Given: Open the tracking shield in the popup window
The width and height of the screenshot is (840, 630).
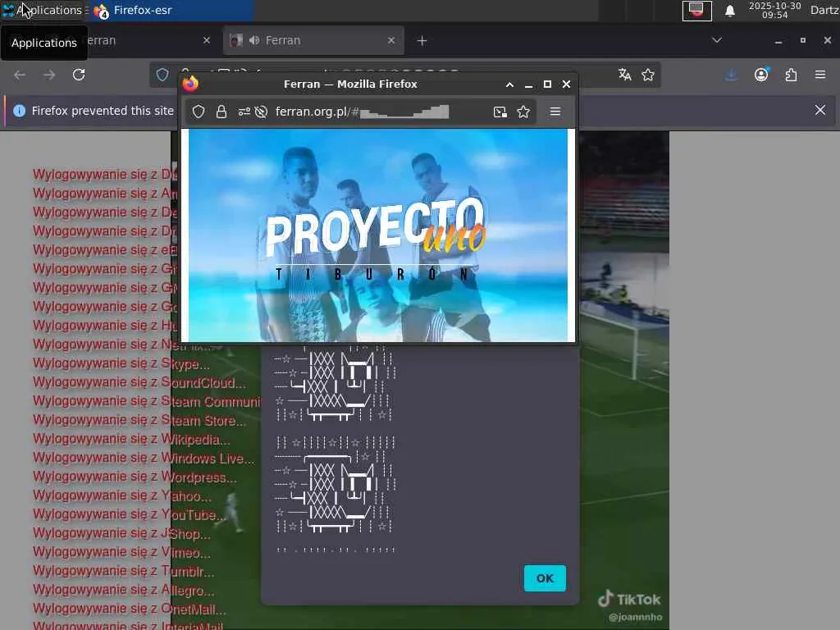Looking at the screenshot, I should pyautogui.click(x=199, y=112).
